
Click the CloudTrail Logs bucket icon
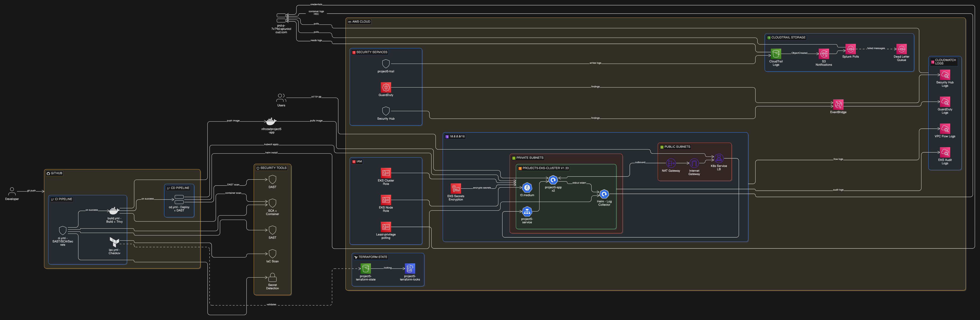pos(776,54)
